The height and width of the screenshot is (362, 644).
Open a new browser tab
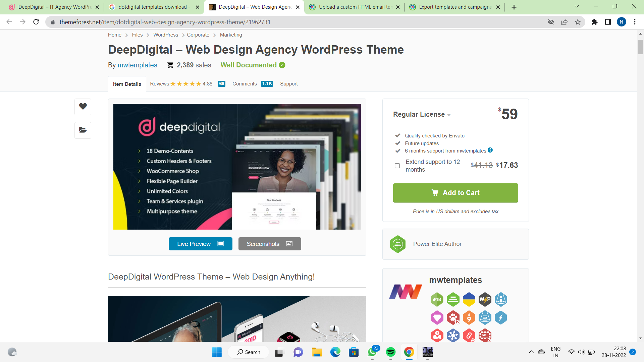pyautogui.click(x=514, y=7)
